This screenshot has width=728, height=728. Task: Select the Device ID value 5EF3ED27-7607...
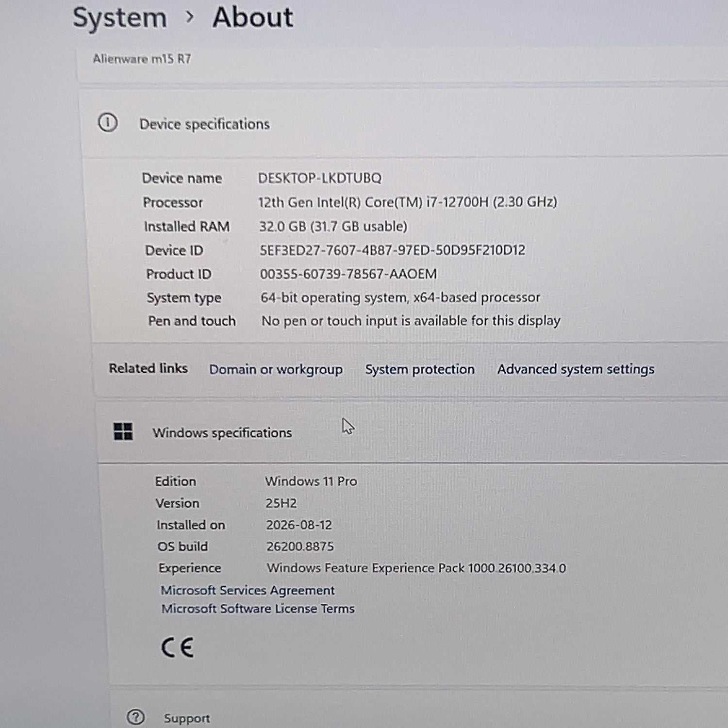392,250
